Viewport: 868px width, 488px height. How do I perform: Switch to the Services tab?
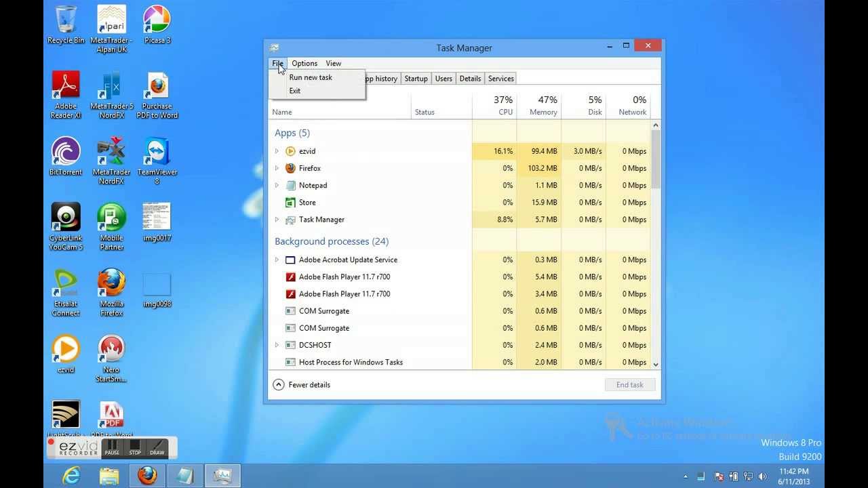[500, 79]
